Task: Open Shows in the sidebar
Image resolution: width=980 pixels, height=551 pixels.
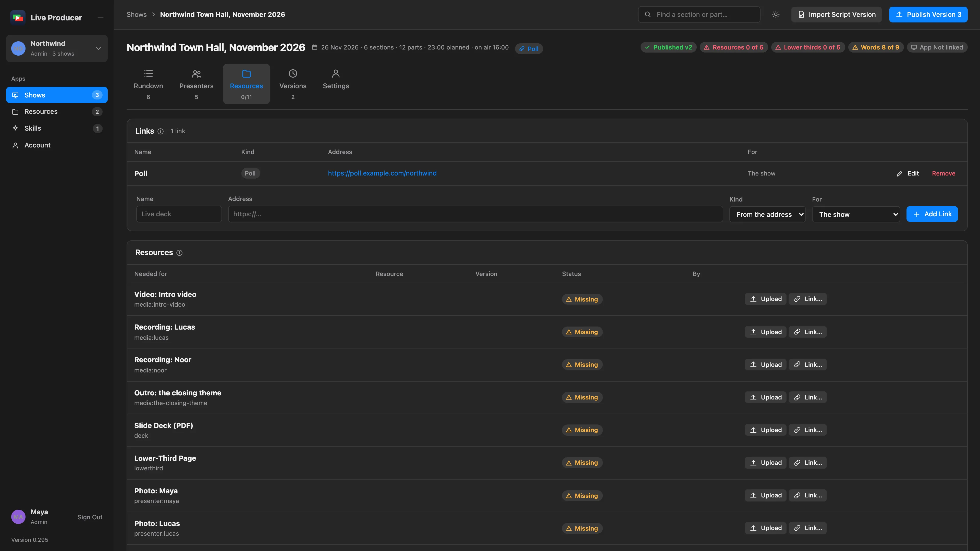Action: tap(57, 95)
